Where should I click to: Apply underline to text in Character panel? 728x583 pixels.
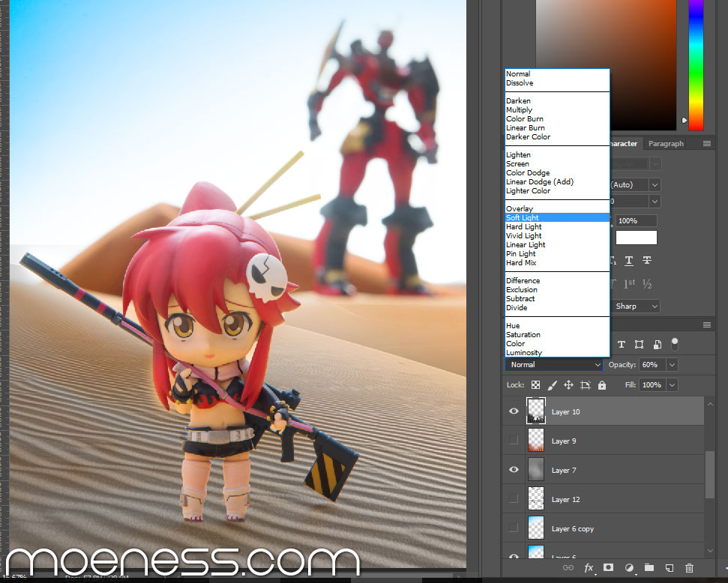coord(628,260)
